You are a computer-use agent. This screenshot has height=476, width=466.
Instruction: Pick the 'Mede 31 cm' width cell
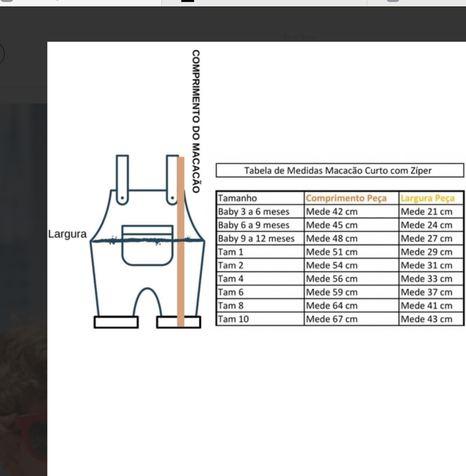(431, 265)
